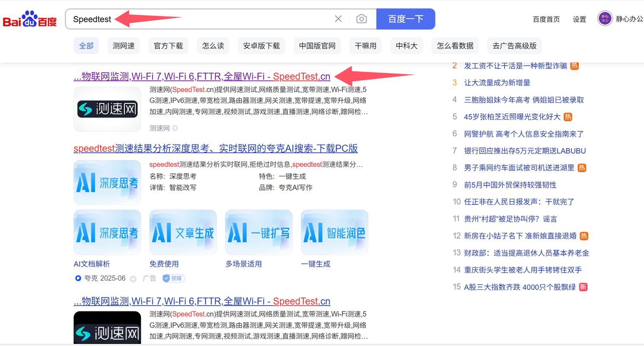This screenshot has width=644, height=346.
Task: Click 热 badge beside 网约车 topic
Action: pos(582,168)
